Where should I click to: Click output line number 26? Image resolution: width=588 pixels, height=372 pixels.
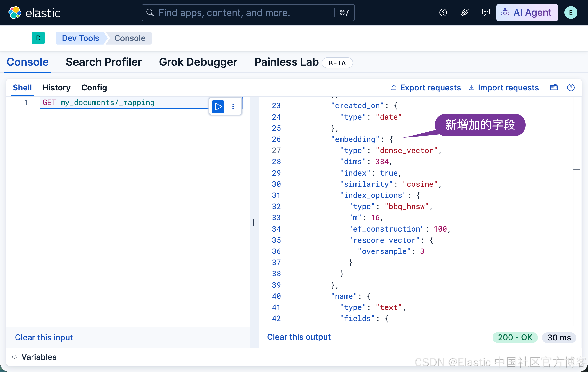pos(276,139)
